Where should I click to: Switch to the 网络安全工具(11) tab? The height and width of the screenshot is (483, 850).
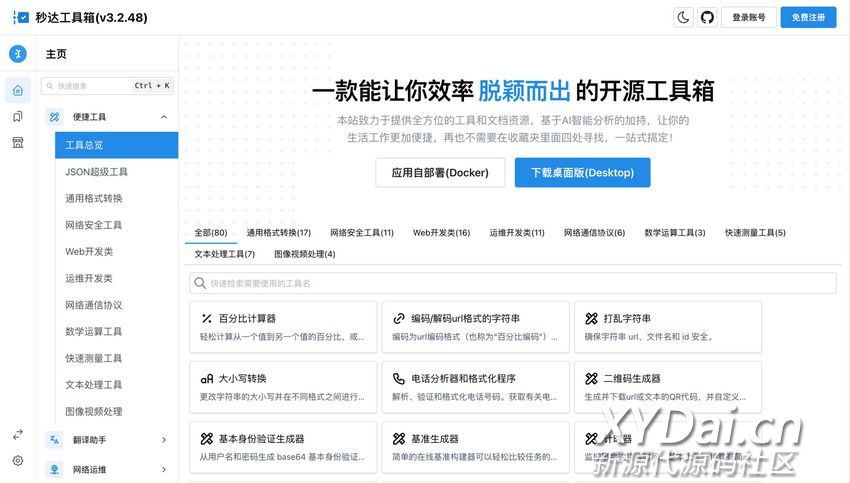[362, 233]
